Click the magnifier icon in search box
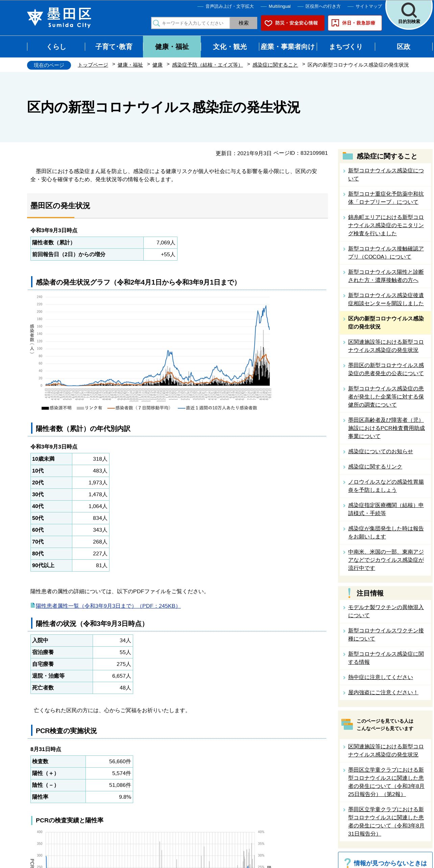Viewport: 434px width, 868px height. [156, 23]
